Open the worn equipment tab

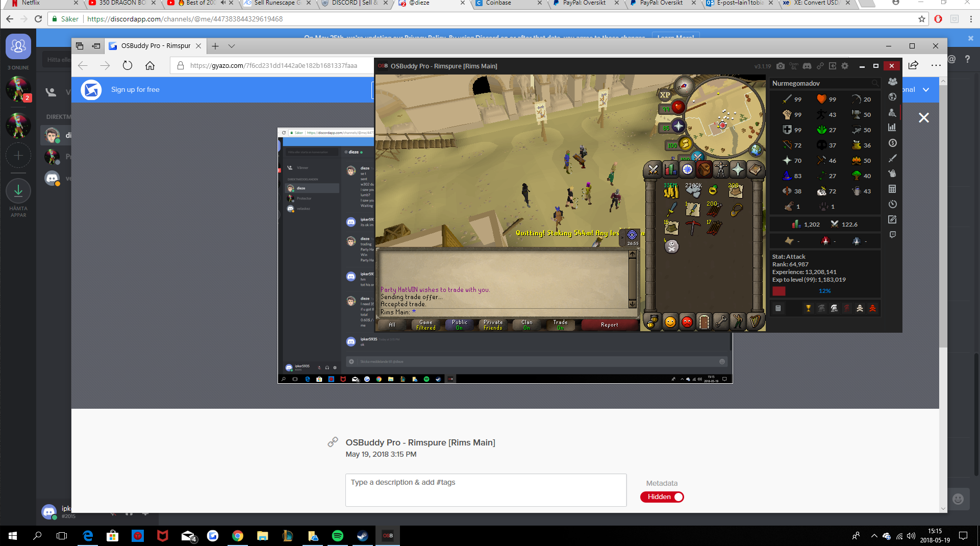pyautogui.click(x=721, y=169)
